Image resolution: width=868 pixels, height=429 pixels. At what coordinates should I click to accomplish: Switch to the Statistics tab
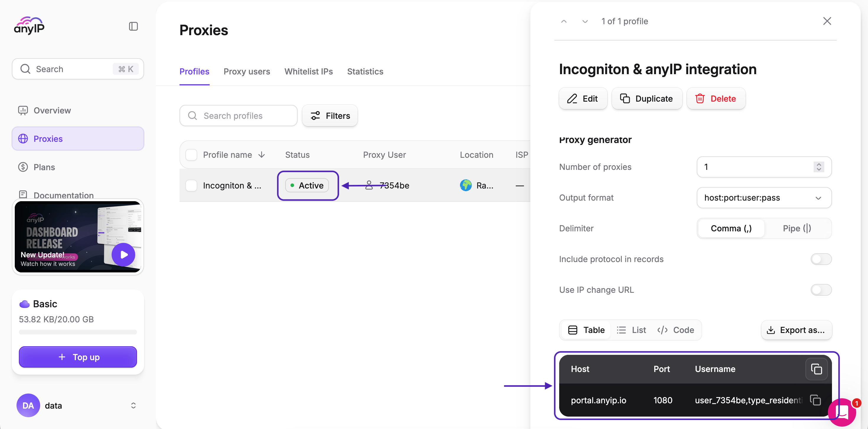(365, 71)
